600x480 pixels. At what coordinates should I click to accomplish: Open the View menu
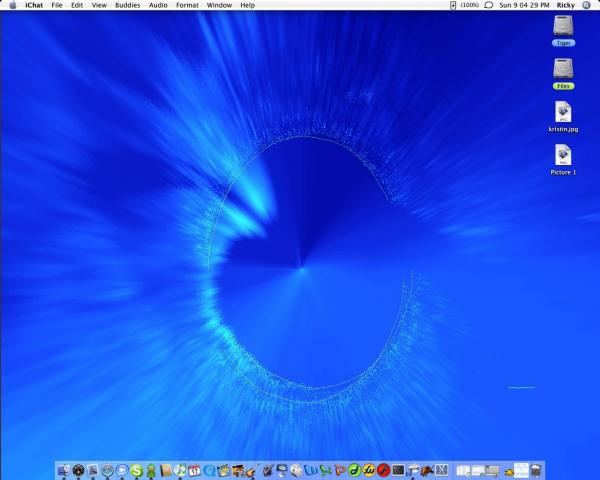click(99, 5)
